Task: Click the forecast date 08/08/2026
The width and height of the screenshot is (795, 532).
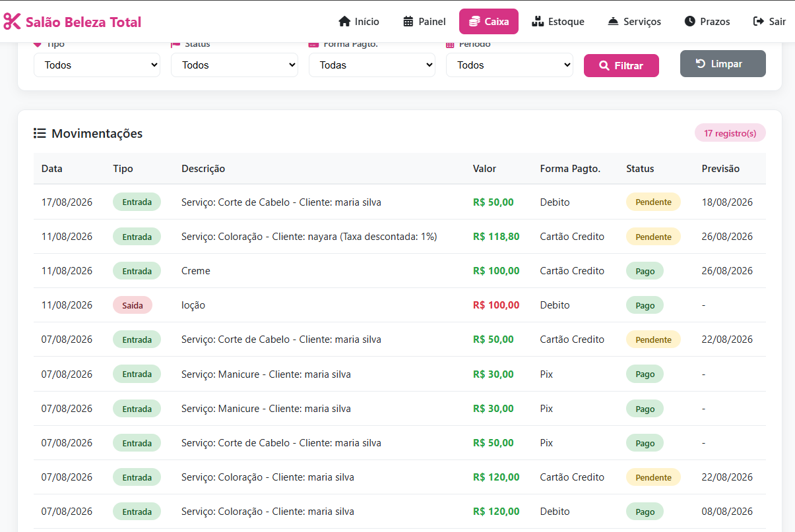Action: pyautogui.click(x=727, y=512)
